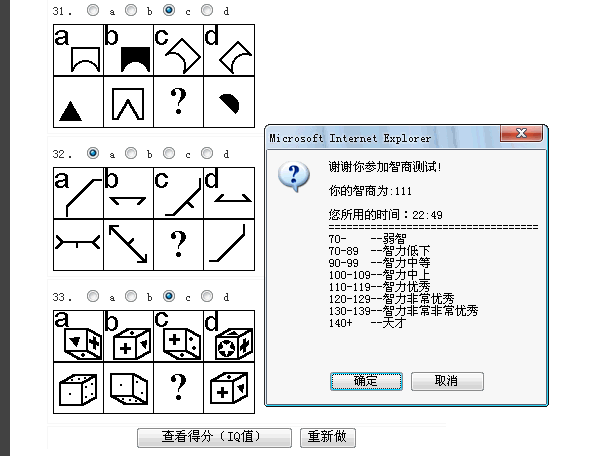The height and width of the screenshot is (456, 592).
Task: Click question 33 answer image a dice
Action: pyautogui.click(x=78, y=336)
